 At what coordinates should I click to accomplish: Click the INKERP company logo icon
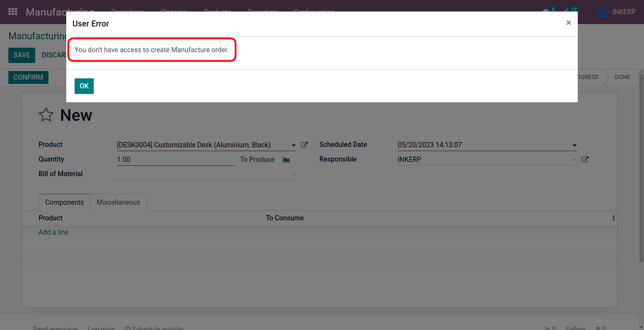pyautogui.click(x=603, y=12)
